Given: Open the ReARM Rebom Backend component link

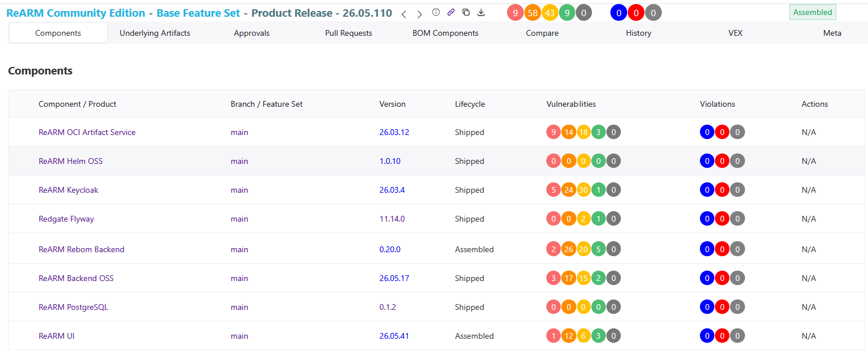Looking at the screenshot, I should coord(81,249).
